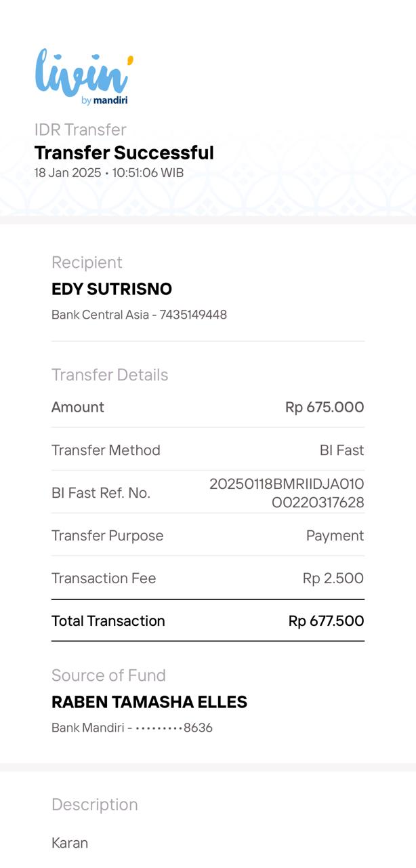The width and height of the screenshot is (416, 868).
Task: Select the "IDR Transfer" label
Action: click(x=81, y=130)
